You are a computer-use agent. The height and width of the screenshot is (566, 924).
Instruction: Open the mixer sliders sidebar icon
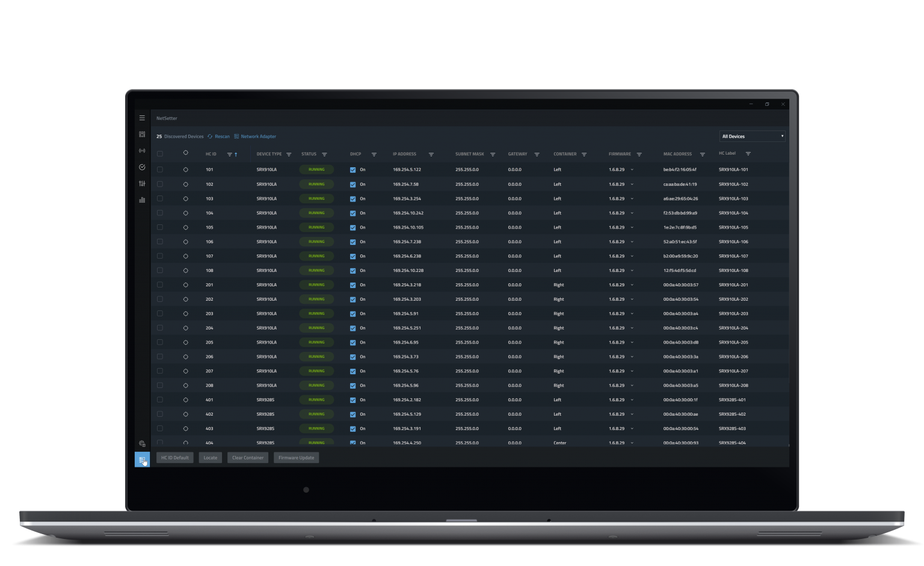pyautogui.click(x=142, y=183)
